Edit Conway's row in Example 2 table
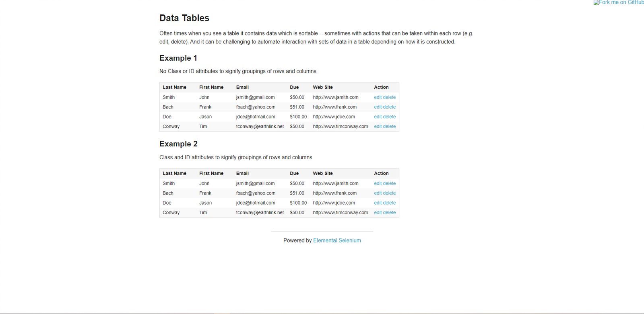The width and height of the screenshot is (644, 314). click(378, 212)
